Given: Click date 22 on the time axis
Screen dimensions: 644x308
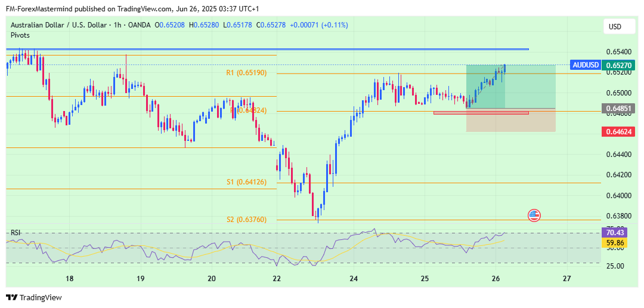Looking at the screenshot, I should (277, 278).
